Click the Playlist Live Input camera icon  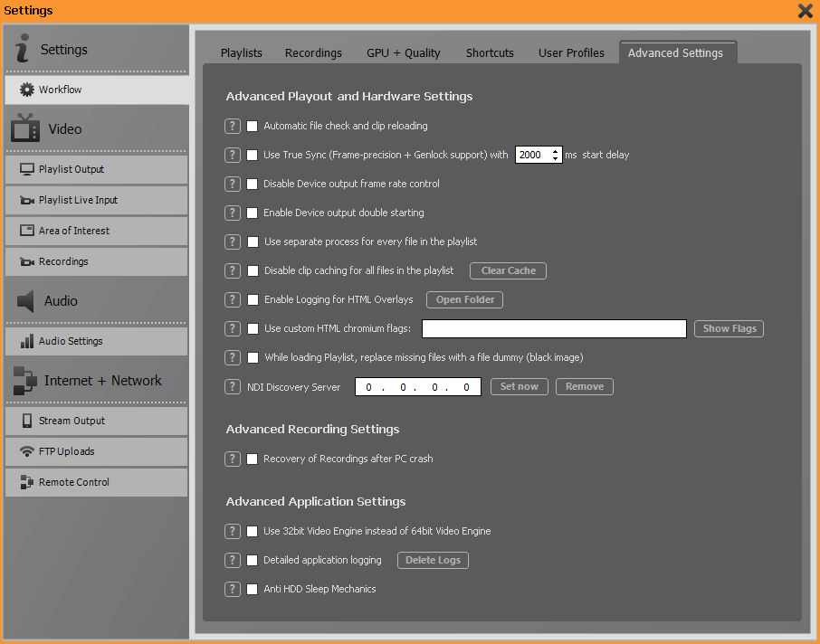coord(26,200)
